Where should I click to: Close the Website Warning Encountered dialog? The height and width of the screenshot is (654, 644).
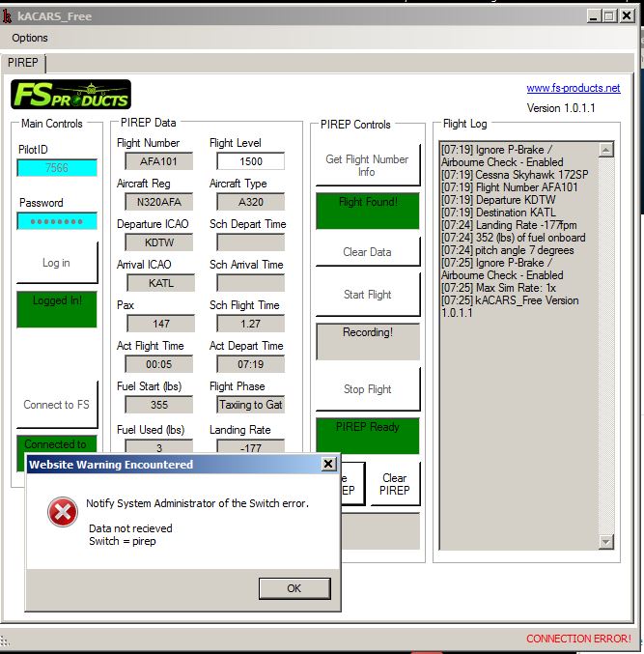[x=328, y=464]
